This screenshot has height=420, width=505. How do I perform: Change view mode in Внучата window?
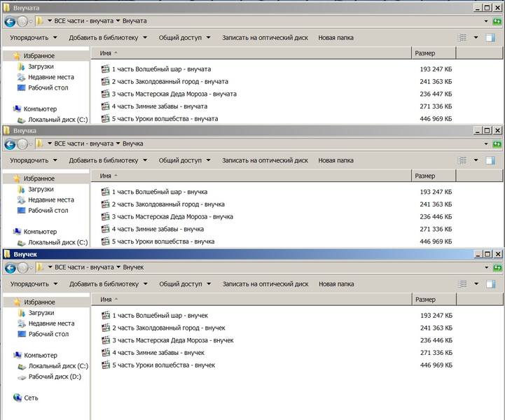click(462, 38)
